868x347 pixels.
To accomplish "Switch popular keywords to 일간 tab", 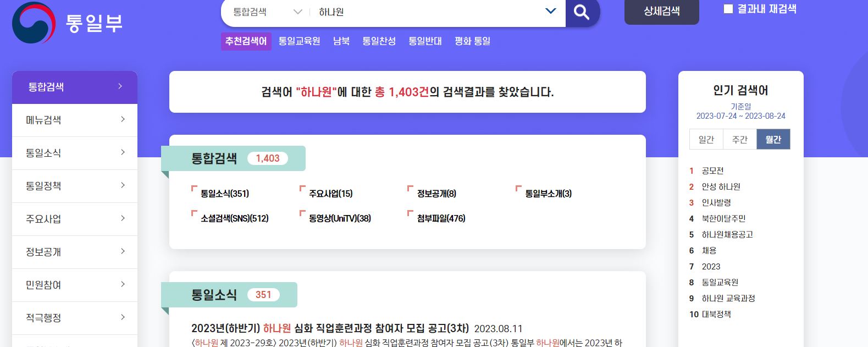I will [x=706, y=140].
